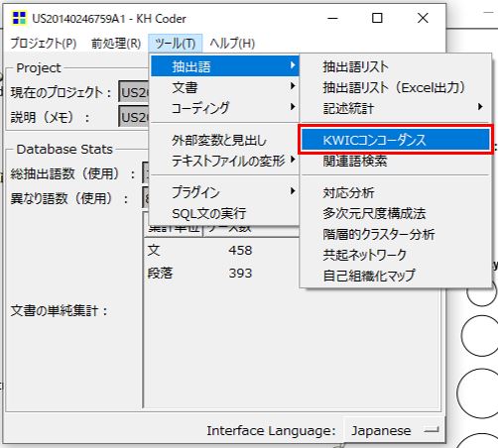Open 関連語検索 tool
The width and height of the screenshot is (498, 448).
pyautogui.click(x=395, y=161)
